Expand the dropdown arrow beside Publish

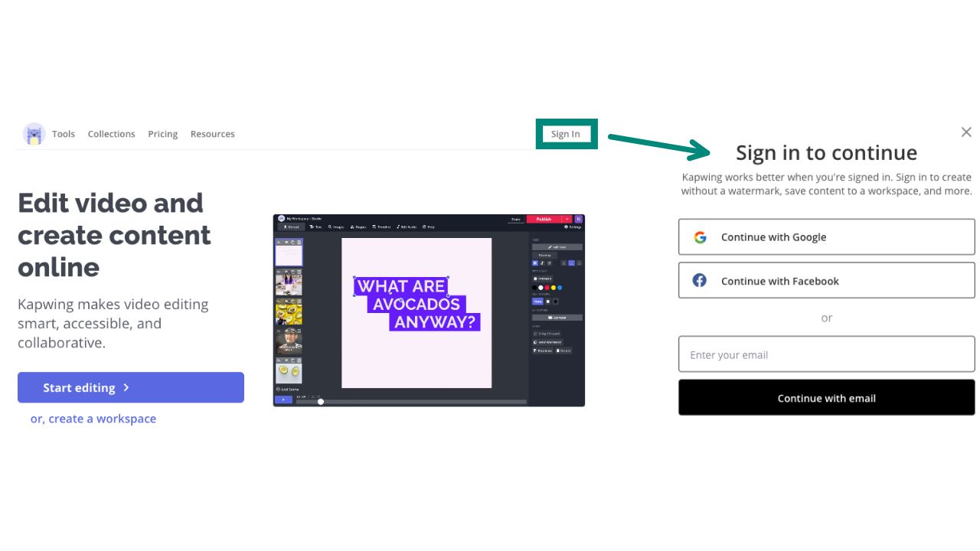tap(567, 219)
